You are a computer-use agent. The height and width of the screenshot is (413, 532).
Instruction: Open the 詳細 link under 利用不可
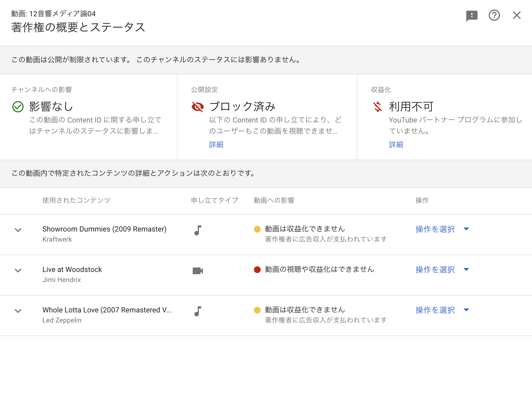396,145
